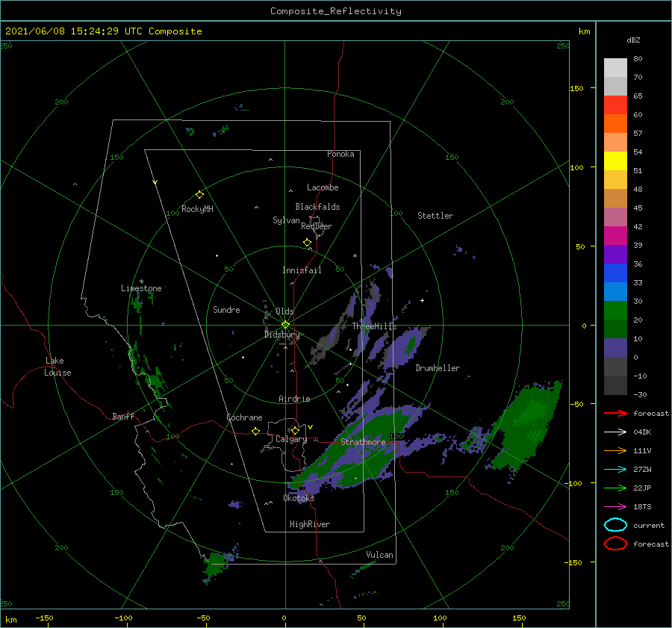Click the Sylvan label
The width and height of the screenshot is (672, 628).
(286, 220)
